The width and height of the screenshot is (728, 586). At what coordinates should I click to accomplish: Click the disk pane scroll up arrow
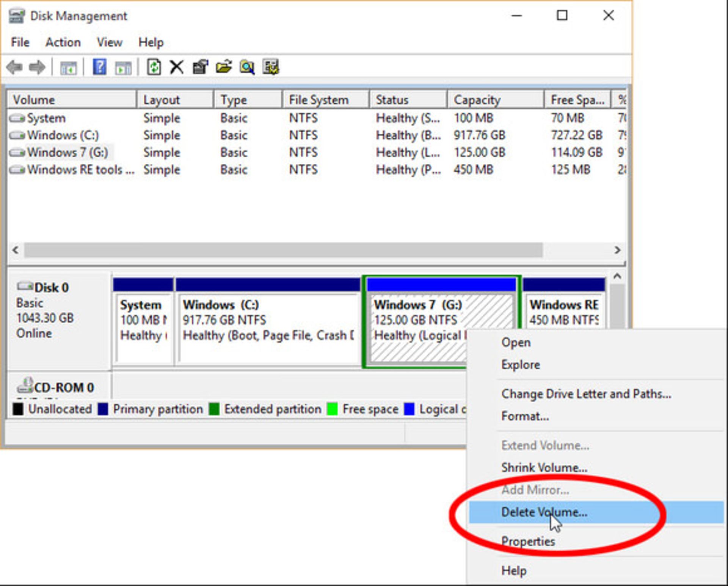[x=617, y=276]
